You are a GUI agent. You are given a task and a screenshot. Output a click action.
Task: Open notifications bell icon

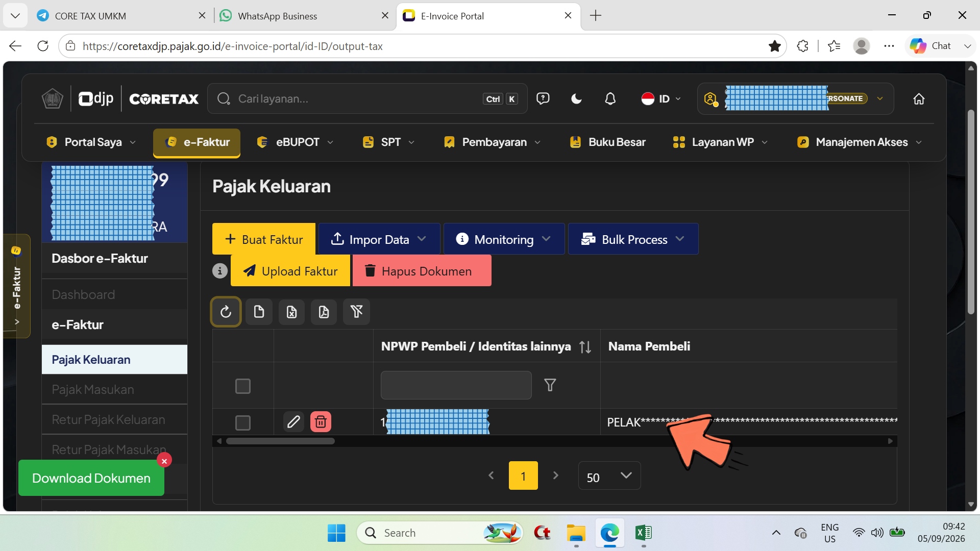[610, 99]
